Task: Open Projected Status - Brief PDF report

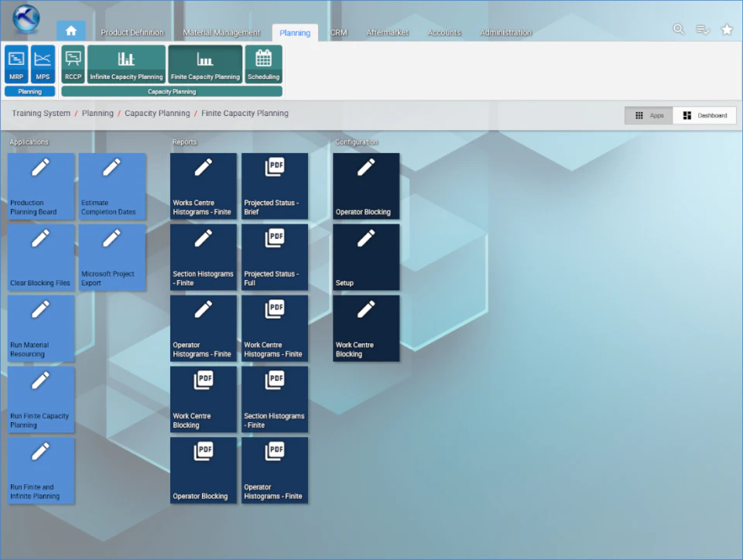Action: pos(275,186)
